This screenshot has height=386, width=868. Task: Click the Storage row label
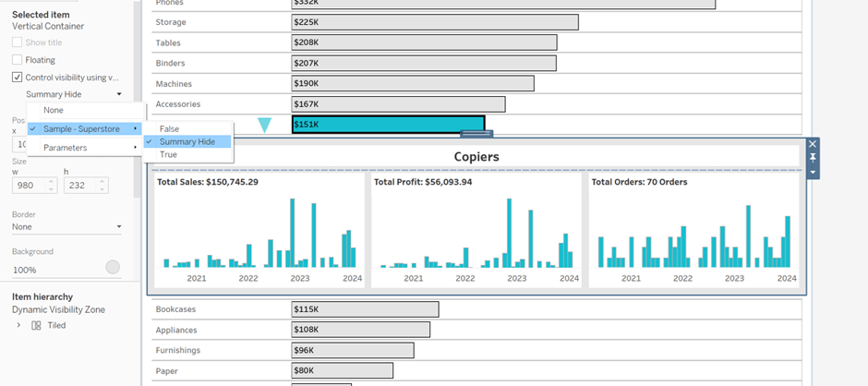point(171,22)
